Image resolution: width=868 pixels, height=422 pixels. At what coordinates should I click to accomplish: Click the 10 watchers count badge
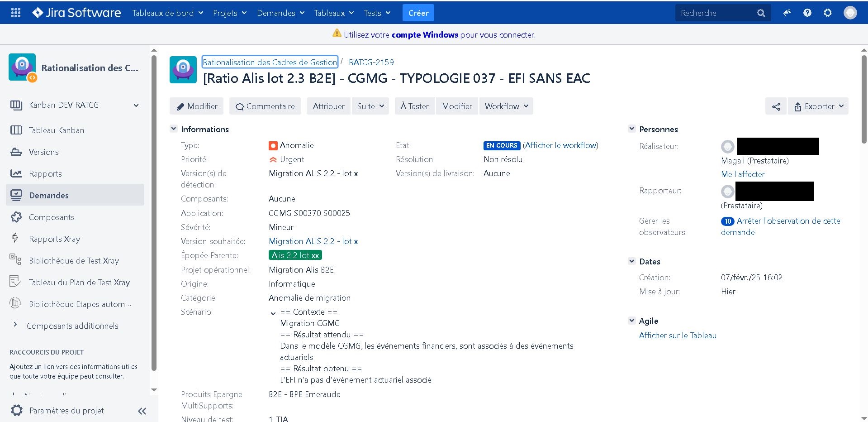click(x=728, y=221)
